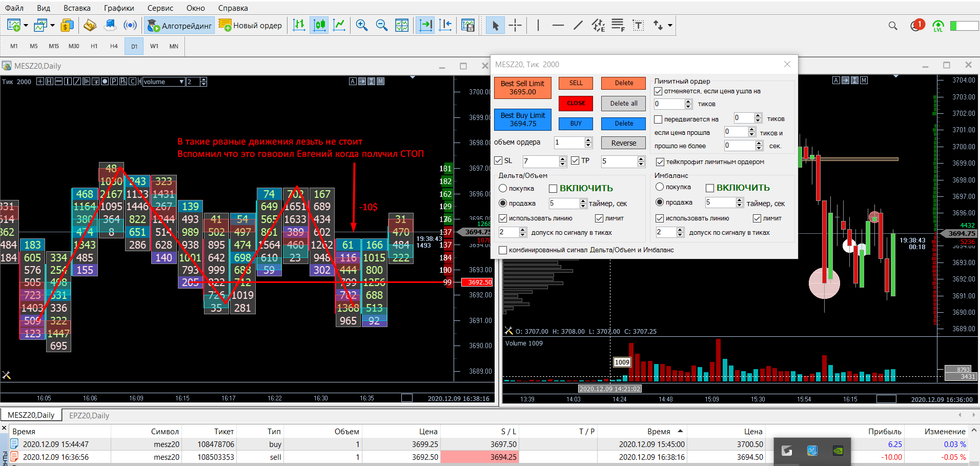This screenshot has height=466, width=980.
Task: Zoom in on the chart
Action: [361, 25]
